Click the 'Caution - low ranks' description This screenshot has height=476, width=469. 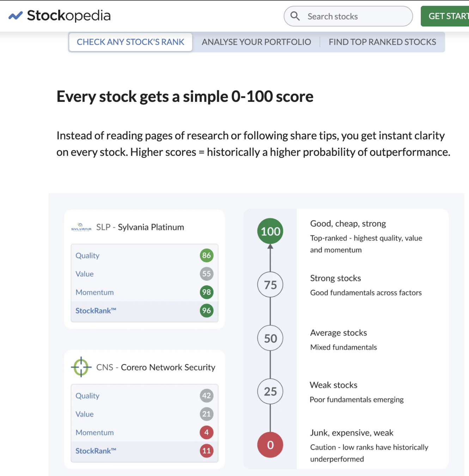pos(369,453)
